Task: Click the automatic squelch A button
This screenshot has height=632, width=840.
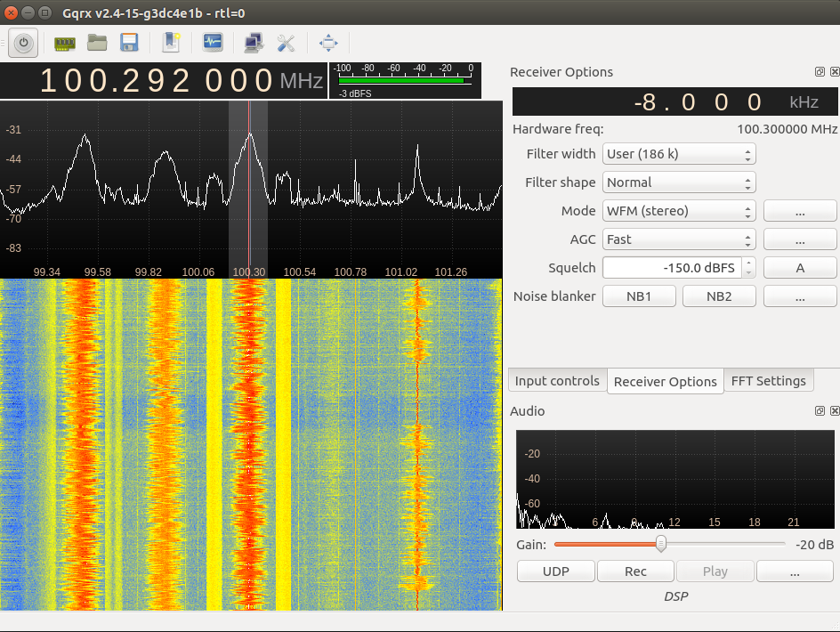Action: 800,268
